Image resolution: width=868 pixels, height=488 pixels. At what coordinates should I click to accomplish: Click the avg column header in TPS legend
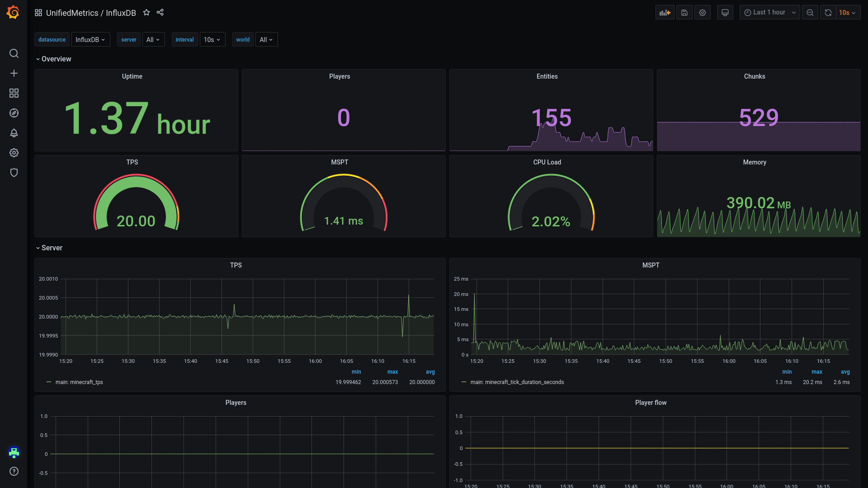(x=430, y=372)
